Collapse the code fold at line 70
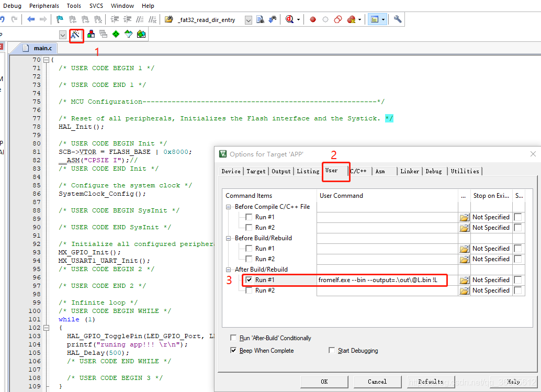This screenshot has height=392, width=541. 46,60
